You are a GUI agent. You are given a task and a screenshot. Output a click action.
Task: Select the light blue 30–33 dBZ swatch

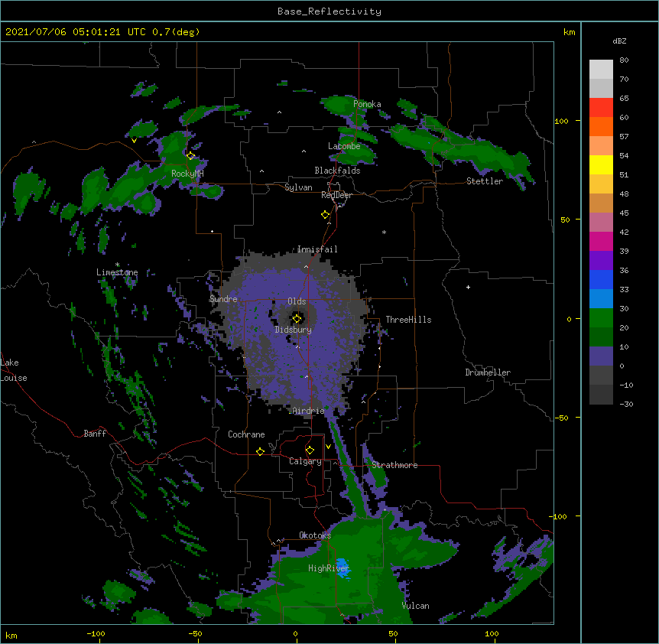coord(601,299)
